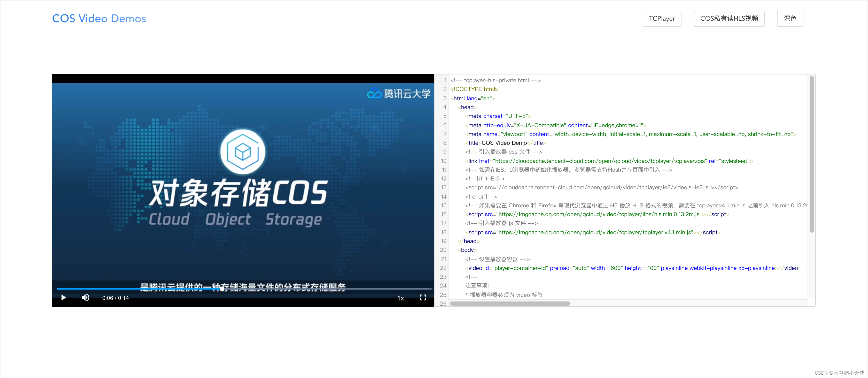868x378 pixels.
Task: Select the seek handle on the progress bar
Action: [x=222, y=289]
